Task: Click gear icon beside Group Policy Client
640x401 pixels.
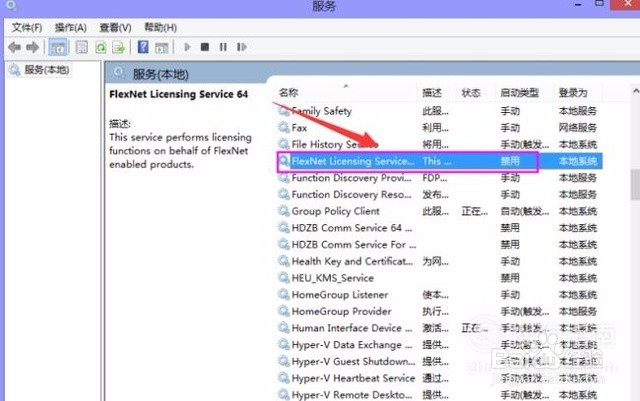Action: coord(284,211)
